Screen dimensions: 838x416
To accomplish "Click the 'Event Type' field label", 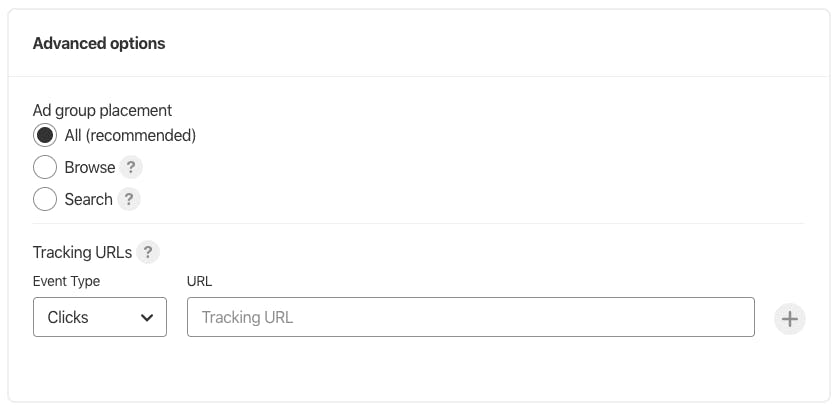I will (66, 281).
